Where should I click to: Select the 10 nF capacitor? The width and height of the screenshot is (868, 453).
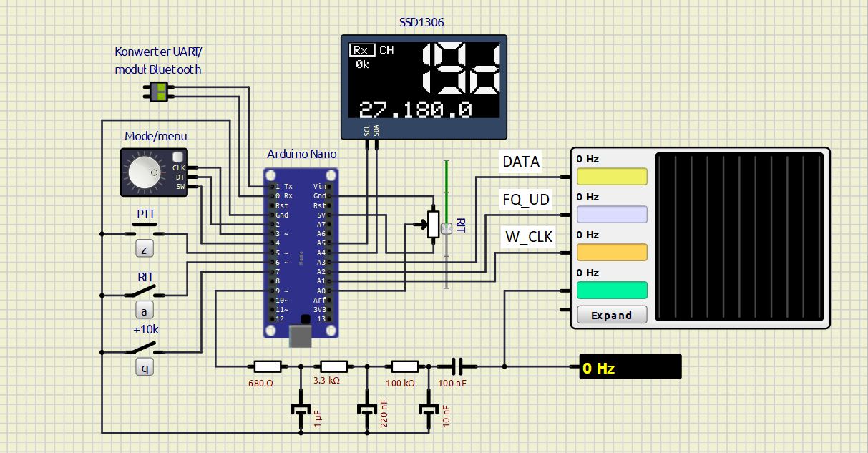[428, 410]
